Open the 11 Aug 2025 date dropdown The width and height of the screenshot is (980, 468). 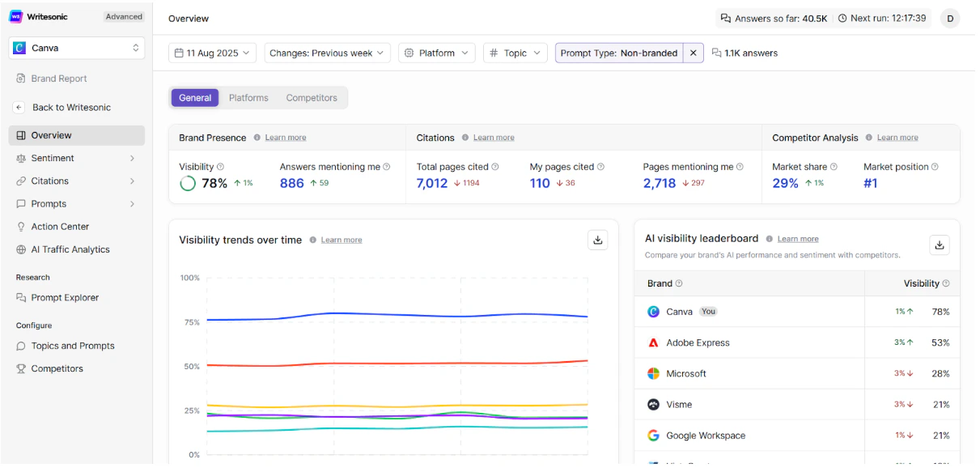pyautogui.click(x=213, y=53)
